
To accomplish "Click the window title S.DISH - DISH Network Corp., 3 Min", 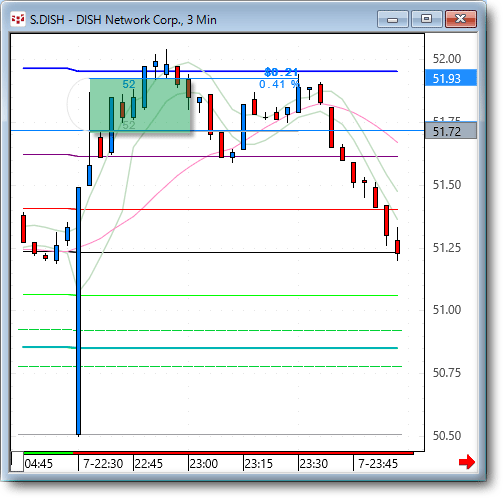I will [x=123, y=20].
